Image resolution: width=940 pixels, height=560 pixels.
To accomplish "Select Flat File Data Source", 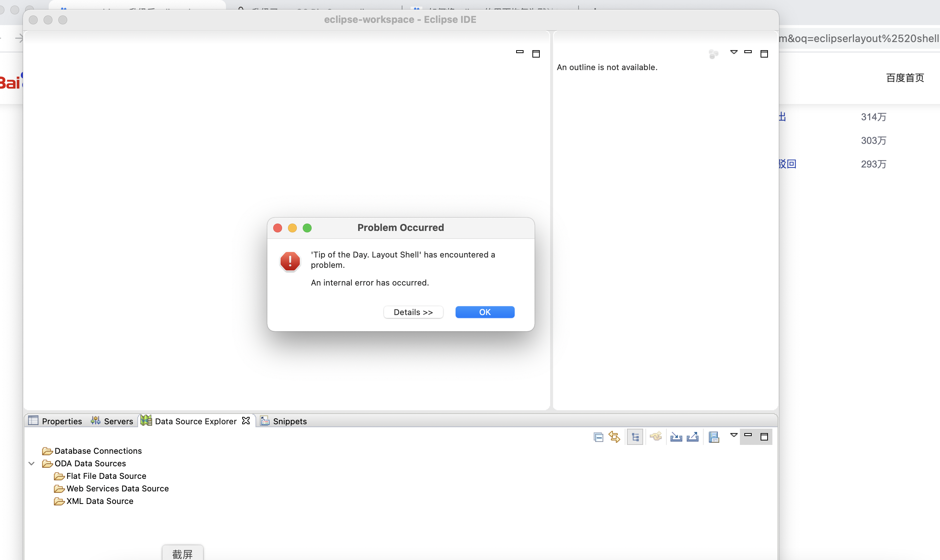I will pyautogui.click(x=100, y=476).
